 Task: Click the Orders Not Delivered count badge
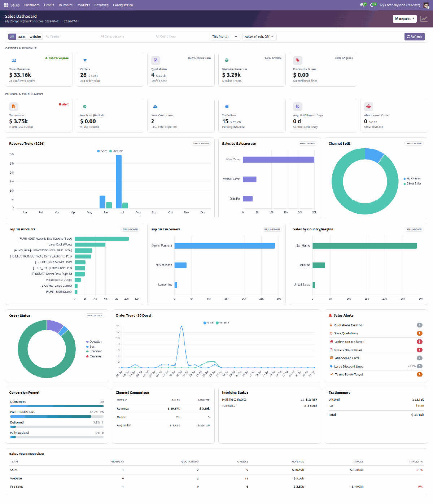(x=419, y=342)
